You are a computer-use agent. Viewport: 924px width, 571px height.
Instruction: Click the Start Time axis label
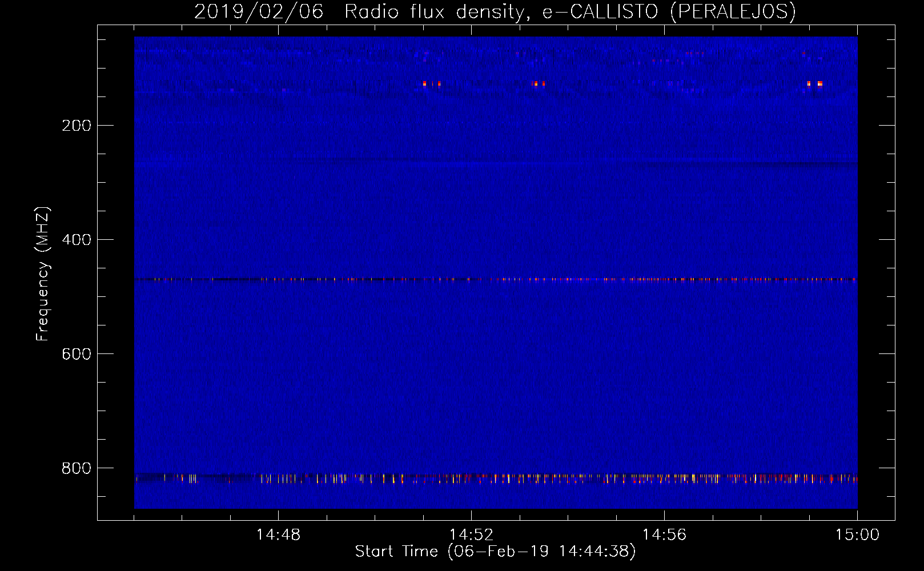(495, 552)
